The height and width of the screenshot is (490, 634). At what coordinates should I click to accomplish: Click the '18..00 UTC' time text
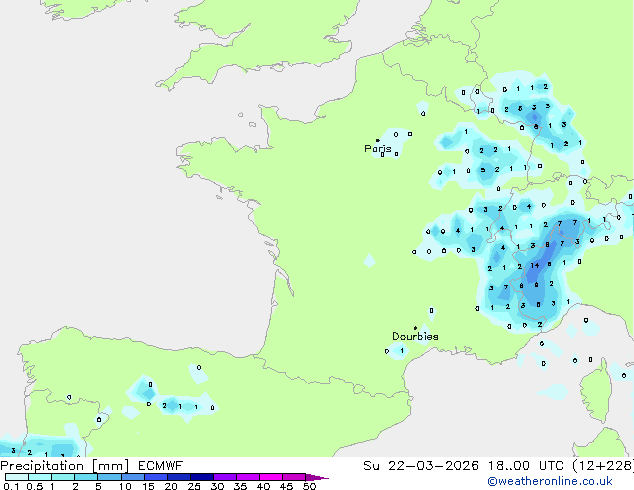coord(525,466)
